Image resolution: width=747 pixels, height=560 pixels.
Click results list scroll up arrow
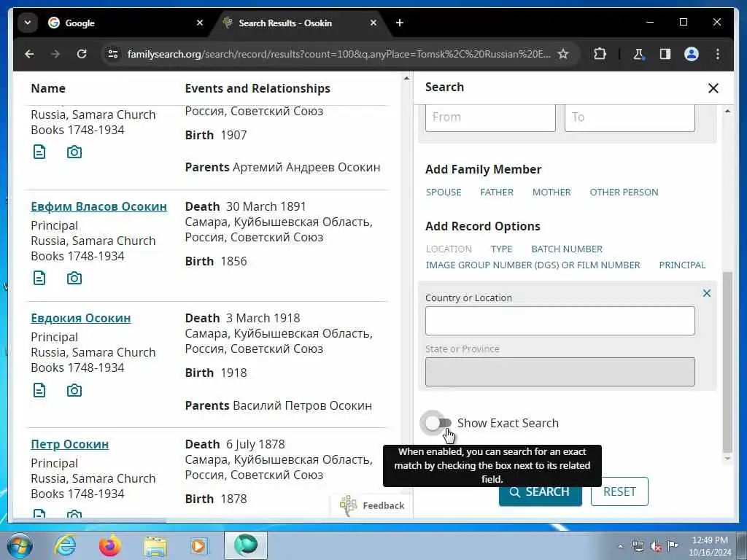tap(406, 78)
